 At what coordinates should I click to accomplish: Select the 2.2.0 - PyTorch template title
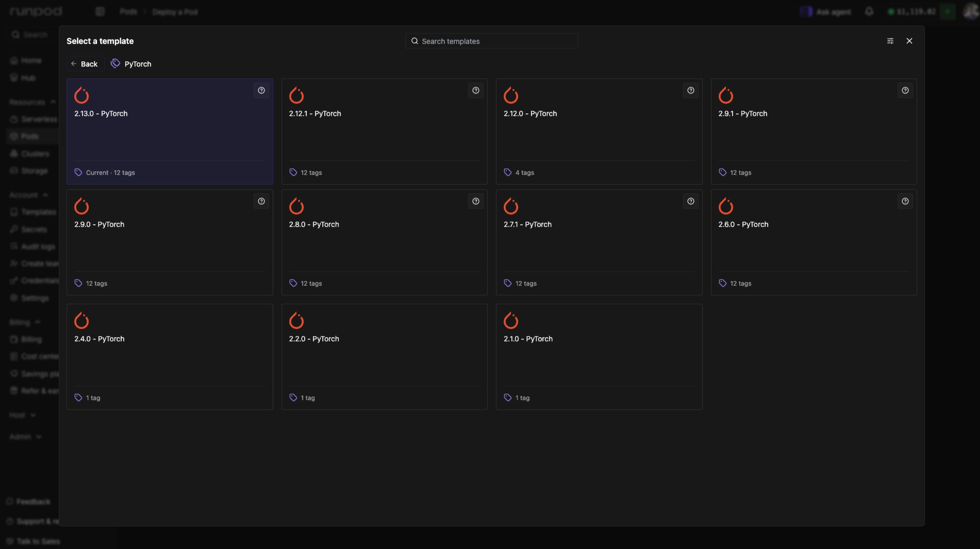coord(314,339)
